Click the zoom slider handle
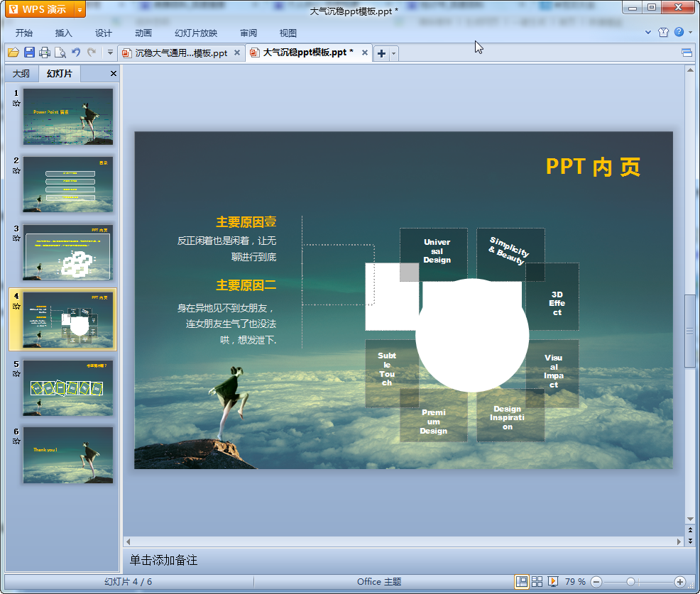 tap(630, 582)
